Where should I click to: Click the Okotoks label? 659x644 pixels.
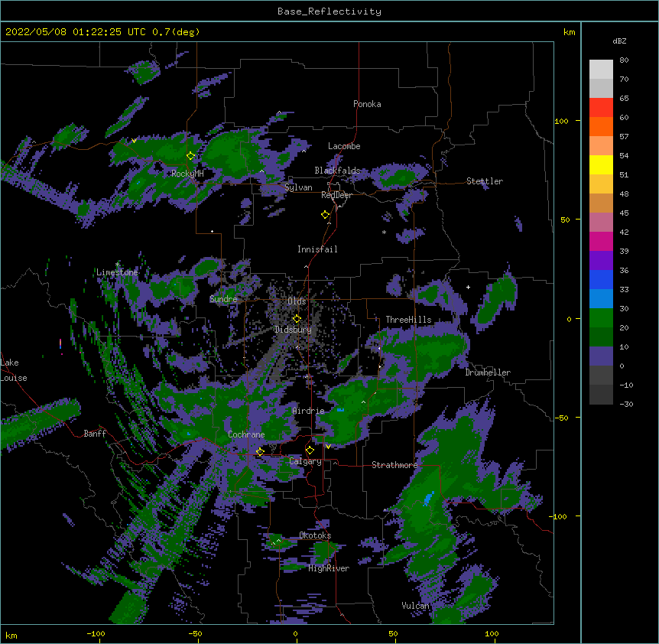click(315, 535)
